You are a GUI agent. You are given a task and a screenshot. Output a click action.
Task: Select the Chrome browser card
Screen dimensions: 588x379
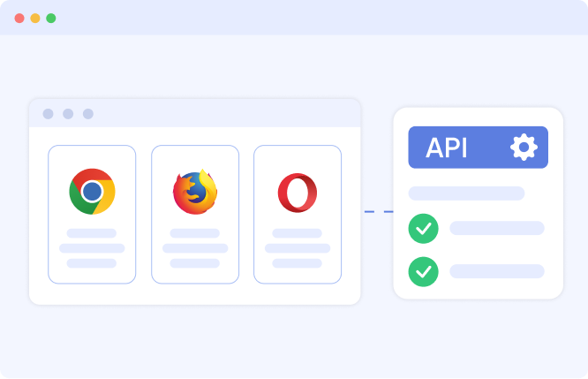[x=92, y=215]
